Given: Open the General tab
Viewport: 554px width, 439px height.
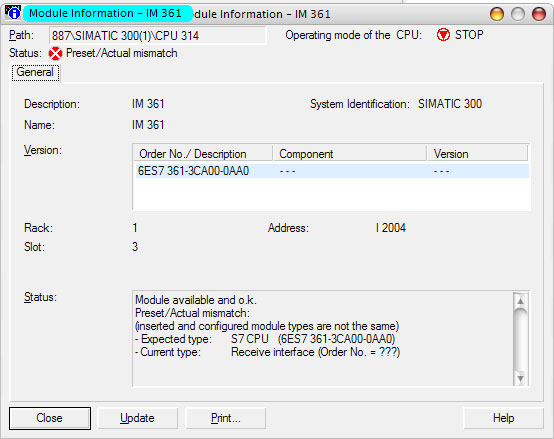Looking at the screenshot, I should [x=35, y=72].
